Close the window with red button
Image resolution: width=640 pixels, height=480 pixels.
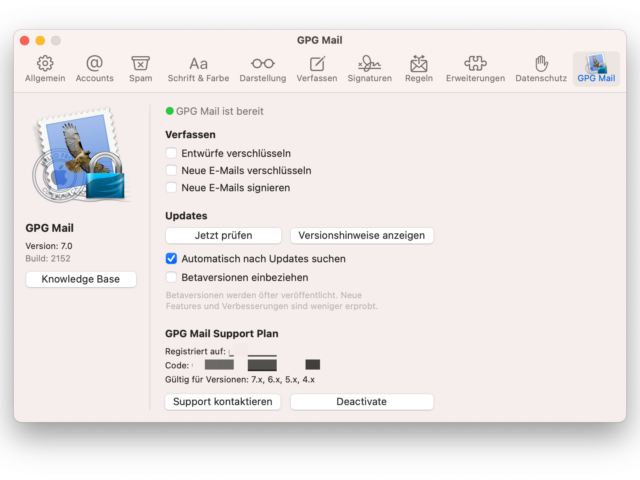24,40
